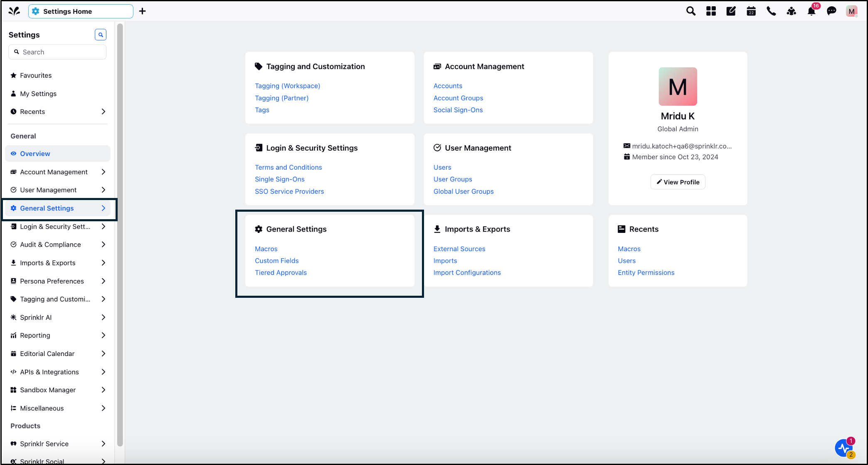
Task: Open the launchpad grid icon
Action: click(x=711, y=11)
